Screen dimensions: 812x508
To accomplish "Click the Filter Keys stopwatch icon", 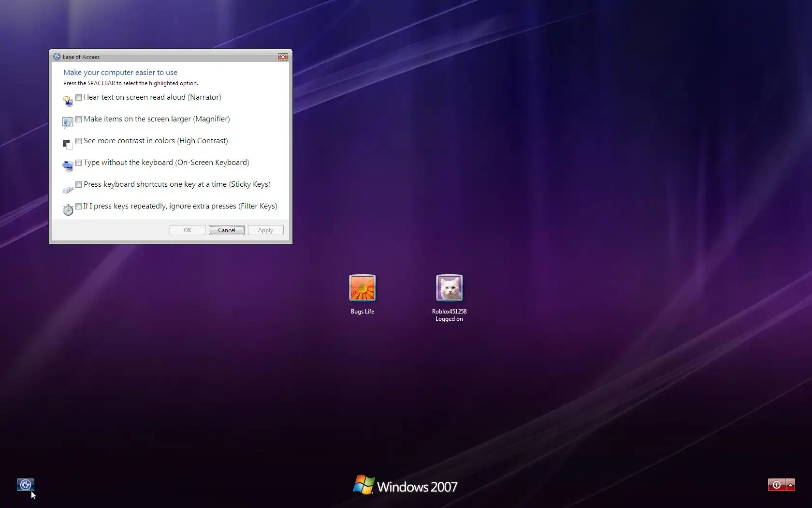I will click(x=68, y=209).
